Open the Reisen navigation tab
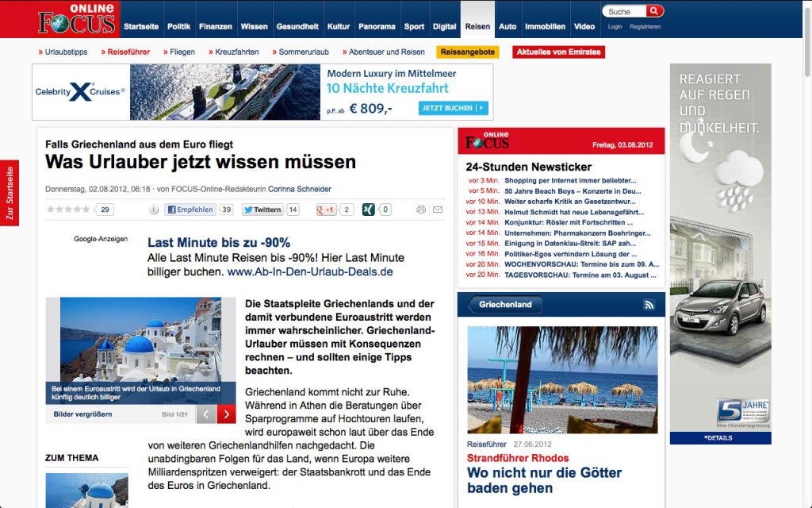The height and width of the screenshot is (508, 812). (477, 26)
